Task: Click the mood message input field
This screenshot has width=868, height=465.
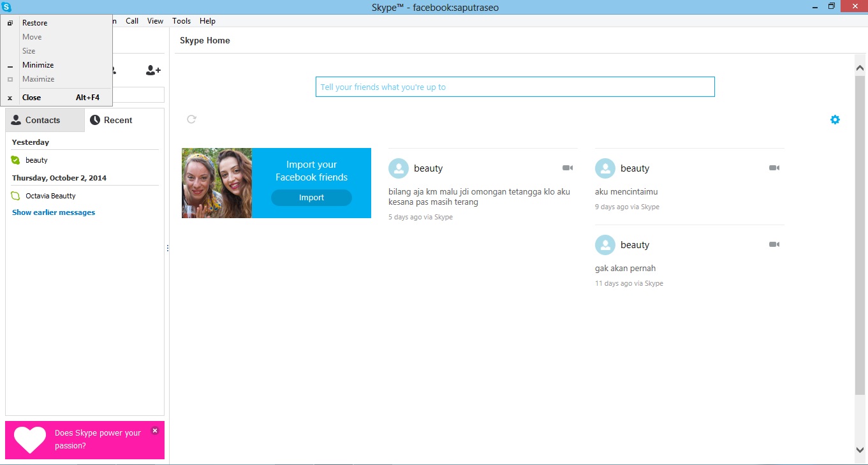Action: tap(515, 87)
